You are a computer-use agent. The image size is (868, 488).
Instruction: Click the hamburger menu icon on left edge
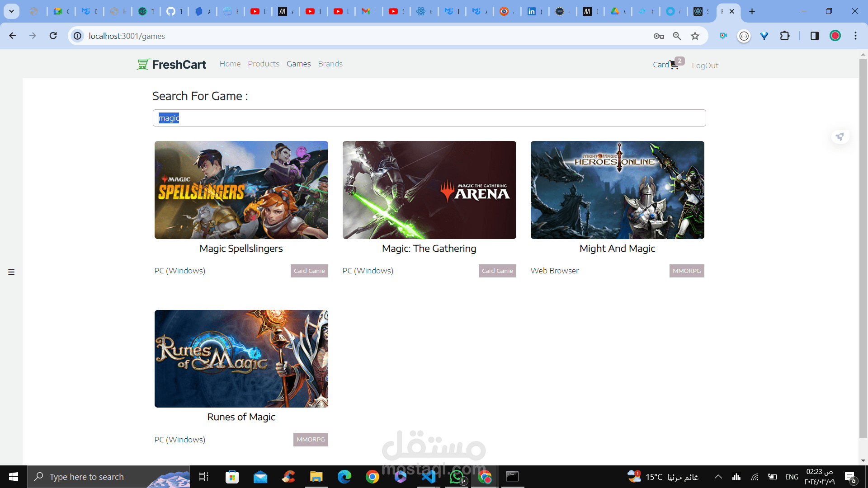click(x=11, y=272)
